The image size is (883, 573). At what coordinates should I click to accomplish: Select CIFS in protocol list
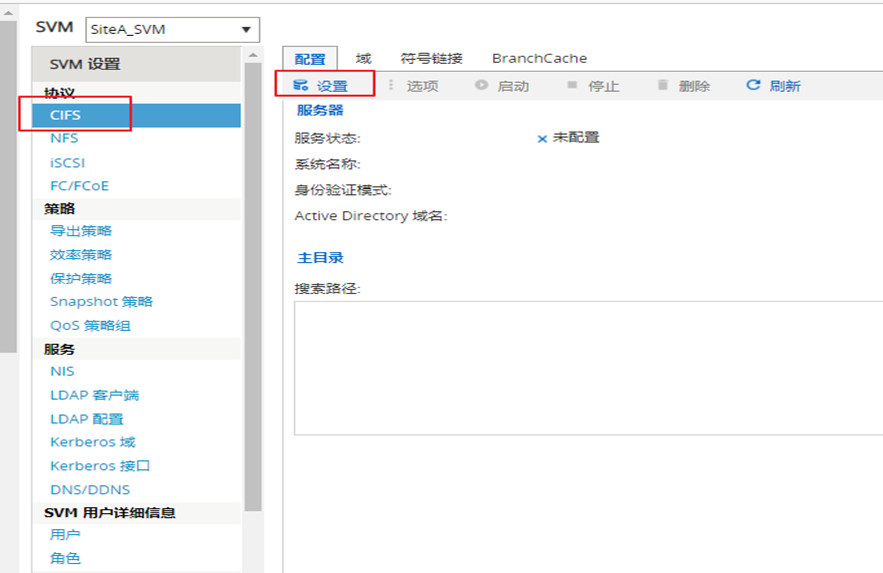tap(66, 115)
